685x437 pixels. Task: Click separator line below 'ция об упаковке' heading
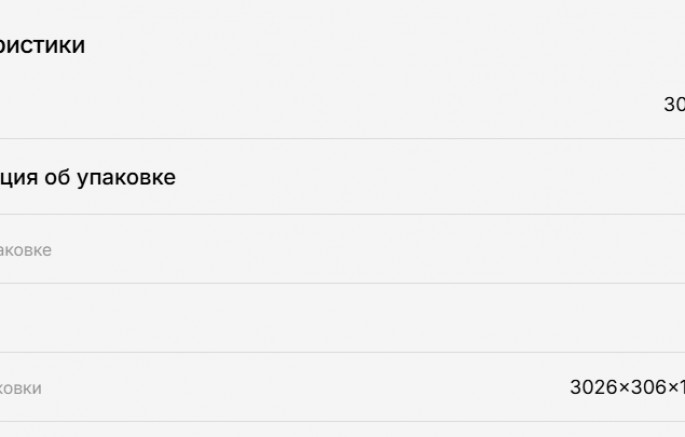point(342,214)
